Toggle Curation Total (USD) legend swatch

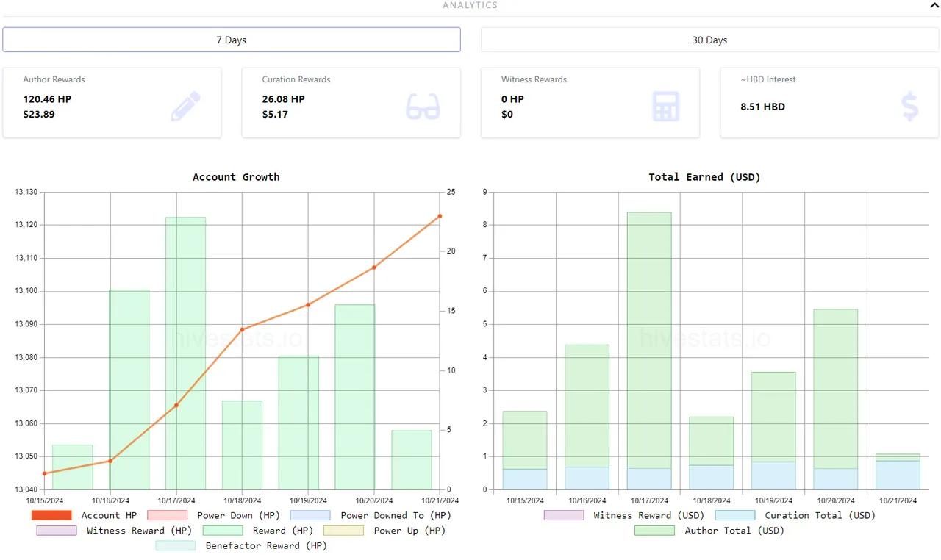point(735,515)
